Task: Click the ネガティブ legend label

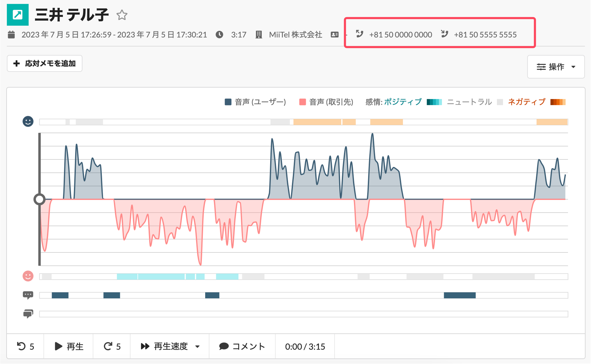Action: click(x=527, y=102)
